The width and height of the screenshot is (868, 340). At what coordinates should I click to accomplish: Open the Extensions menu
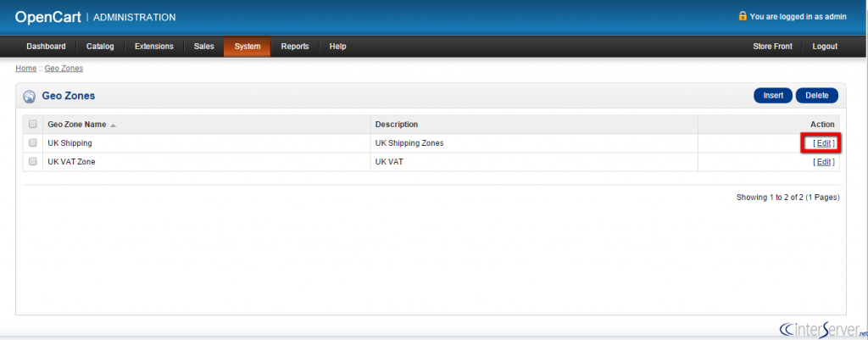pos(154,47)
